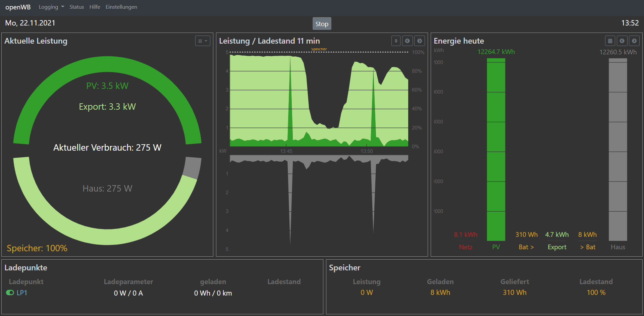Go to previous day in Energie heute
Viewport: 644px width, 316px height.
pyautogui.click(x=622, y=41)
